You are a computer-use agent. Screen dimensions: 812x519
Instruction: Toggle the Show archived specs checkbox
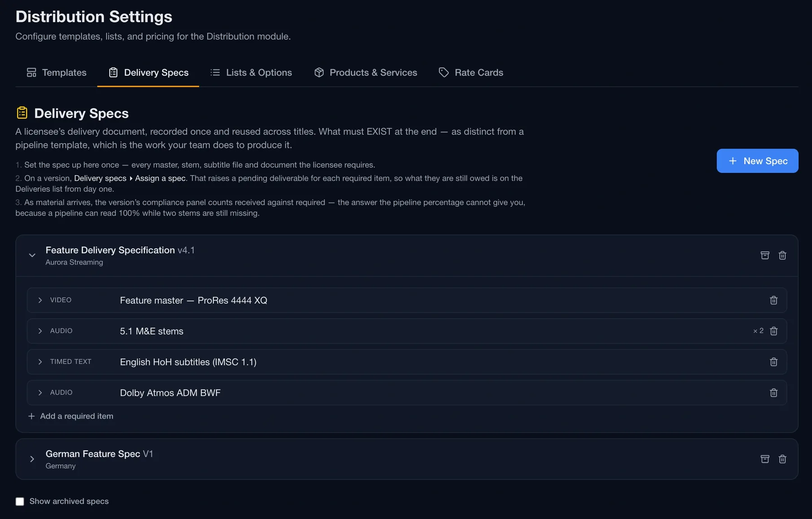point(20,501)
